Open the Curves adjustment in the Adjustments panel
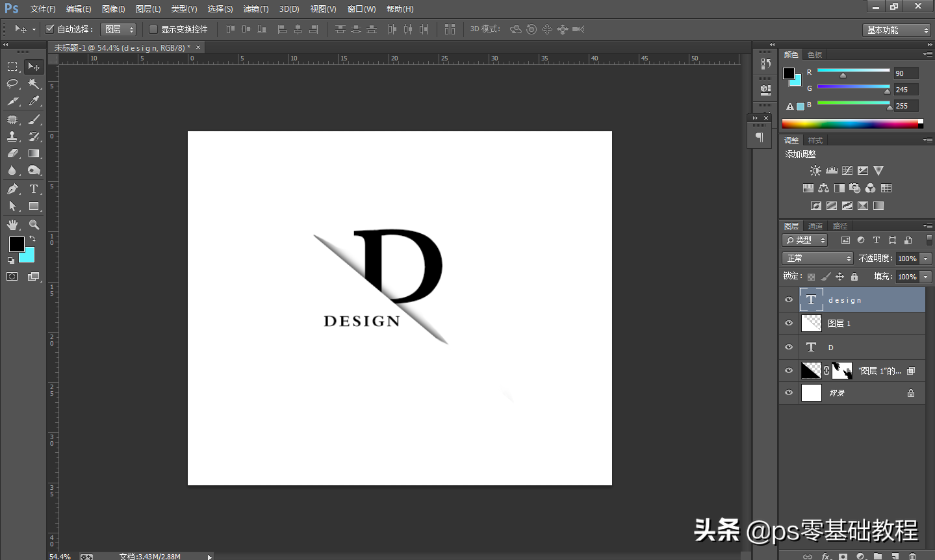Viewport: 935px width, 560px height. 847,170
